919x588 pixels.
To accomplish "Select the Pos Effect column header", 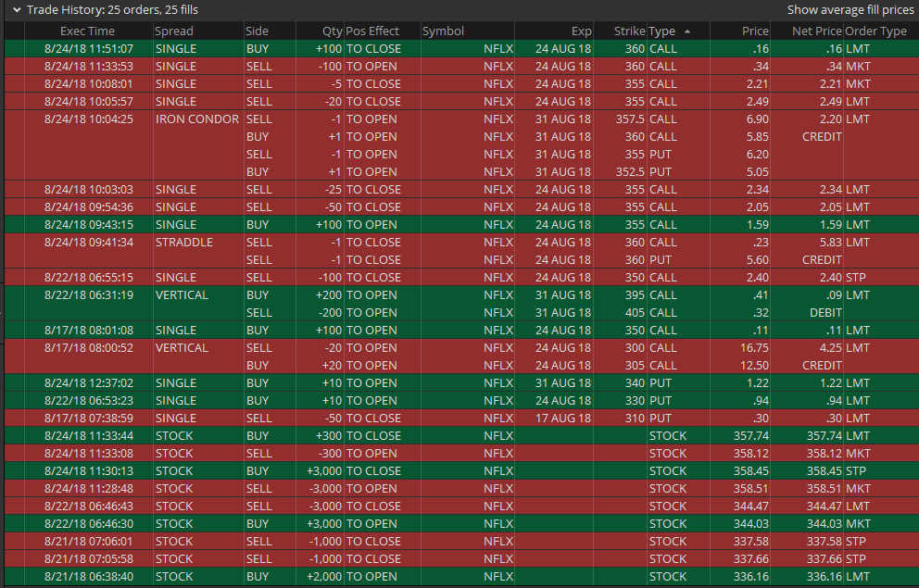I will coord(372,31).
